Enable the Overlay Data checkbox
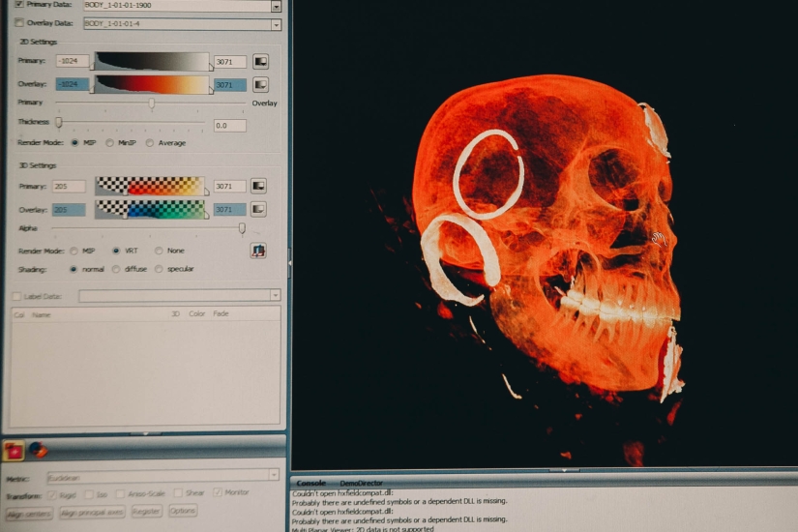 click(x=19, y=23)
